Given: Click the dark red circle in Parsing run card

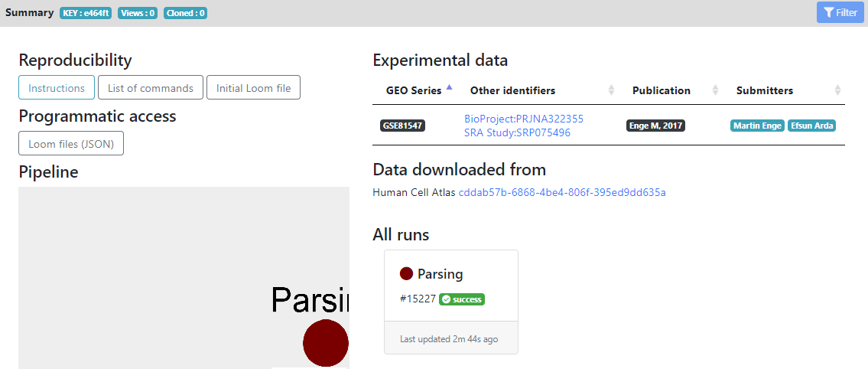Looking at the screenshot, I should pyautogui.click(x=406, y=274).
